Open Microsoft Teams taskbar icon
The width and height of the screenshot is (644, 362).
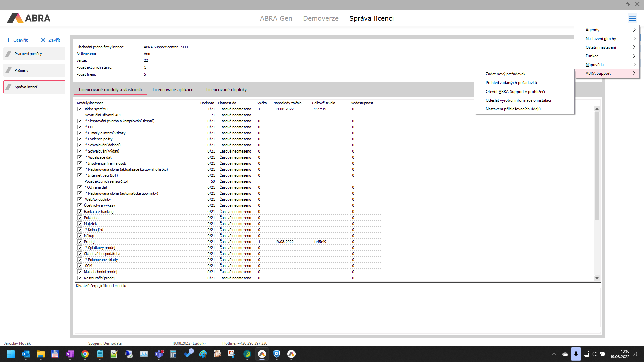[159, 354]
